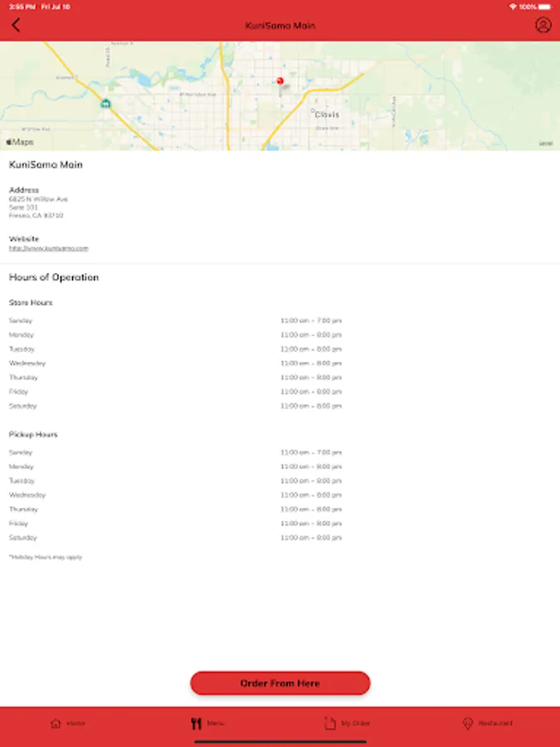Viewport: 560px width, 747px height.
Task: Click the Wi-Fi icon in status bar
Action: click(513, 7)
